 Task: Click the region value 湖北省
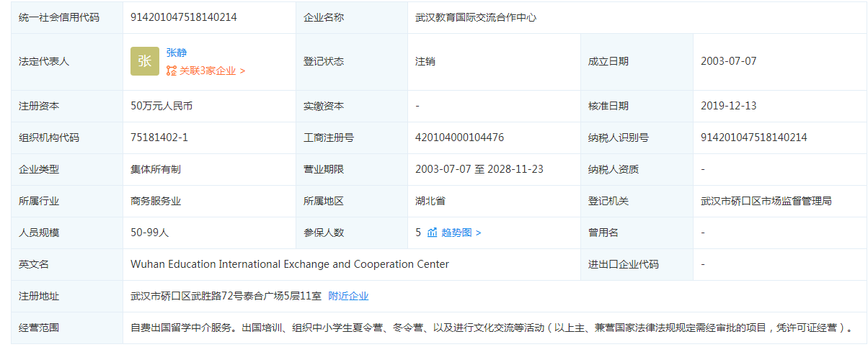coord(430,201)
